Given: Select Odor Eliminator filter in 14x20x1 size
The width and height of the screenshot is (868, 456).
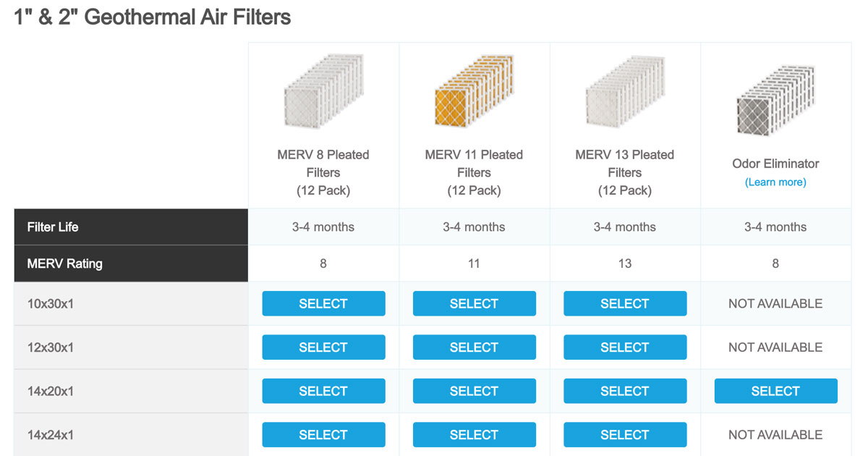Looking at the screenshot, I should coord(775,391).
